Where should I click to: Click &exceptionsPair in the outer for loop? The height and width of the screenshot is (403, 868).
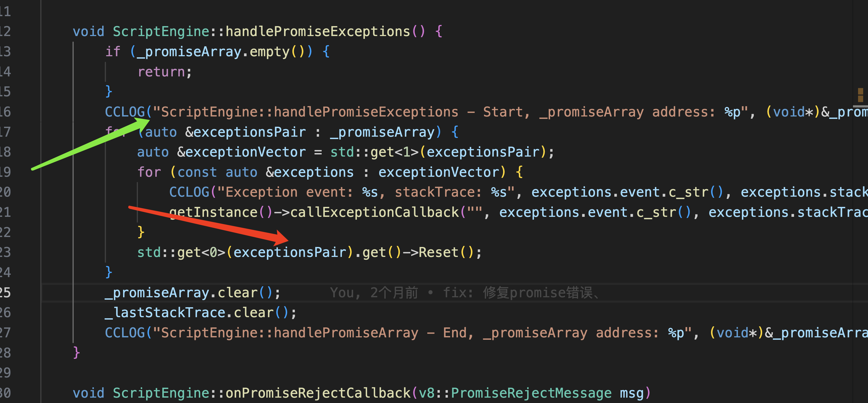(x=245, y=132)
